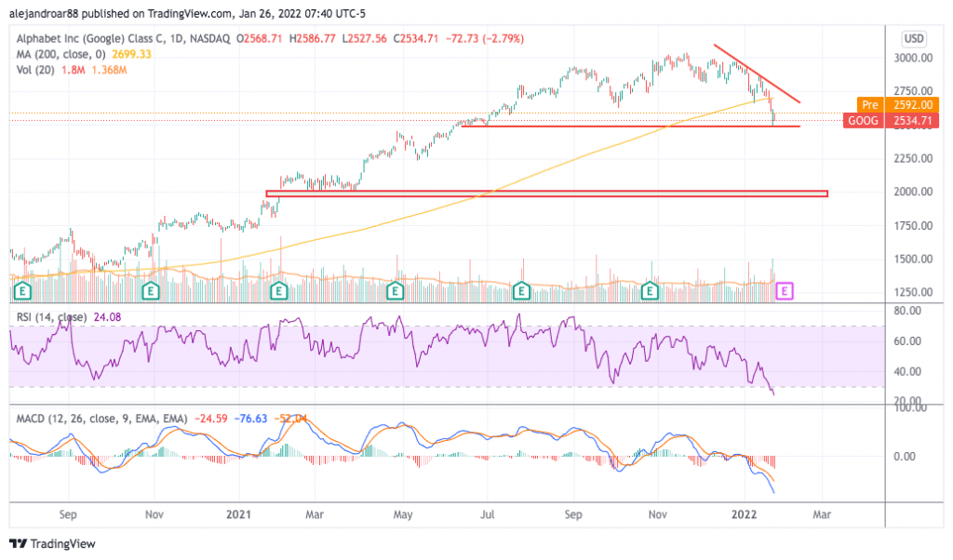
Task: Click the 1500.00 price axis label
Action: (913, 259)
